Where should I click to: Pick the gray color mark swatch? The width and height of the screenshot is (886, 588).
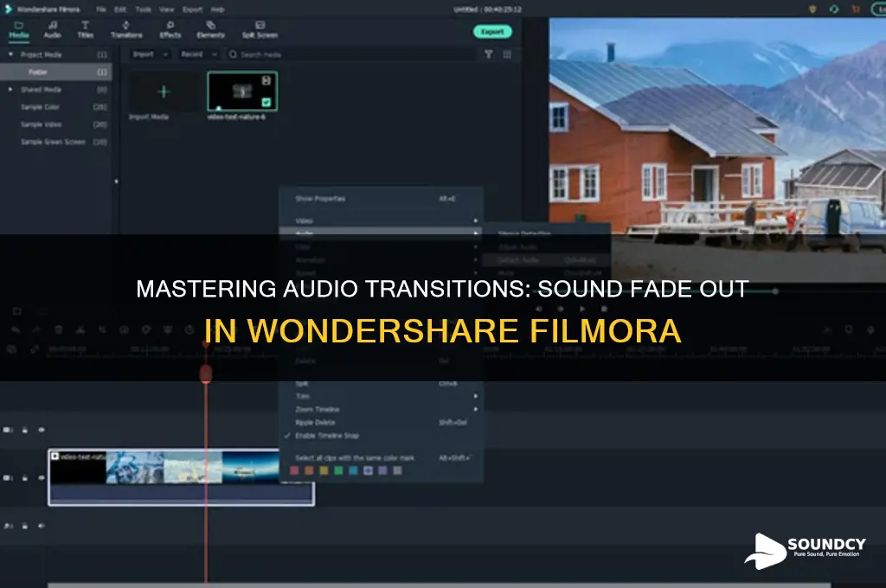[x=398, y=470]
